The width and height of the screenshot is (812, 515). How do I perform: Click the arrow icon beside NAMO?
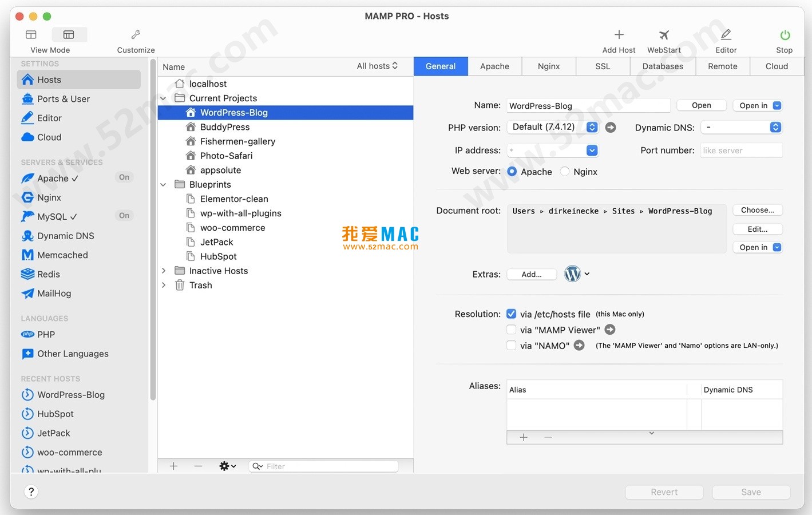(x=579, y=345)
